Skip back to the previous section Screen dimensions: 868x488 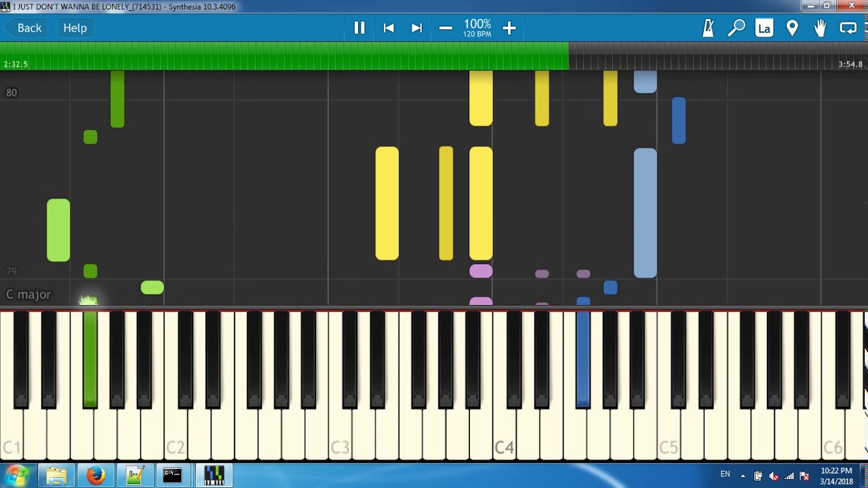click(389, 28)
